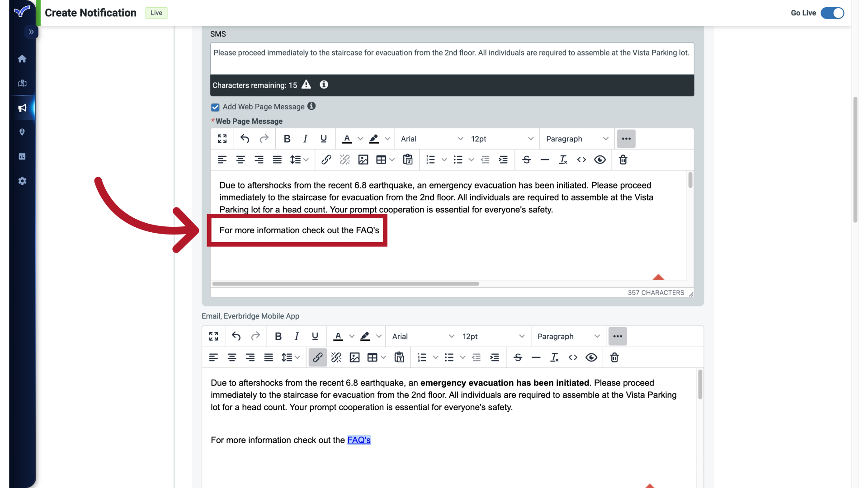Viewport: 868px width, 488px height.
Task: Apply text color in Web Page Message editor
Action: (x=347, y=139)
